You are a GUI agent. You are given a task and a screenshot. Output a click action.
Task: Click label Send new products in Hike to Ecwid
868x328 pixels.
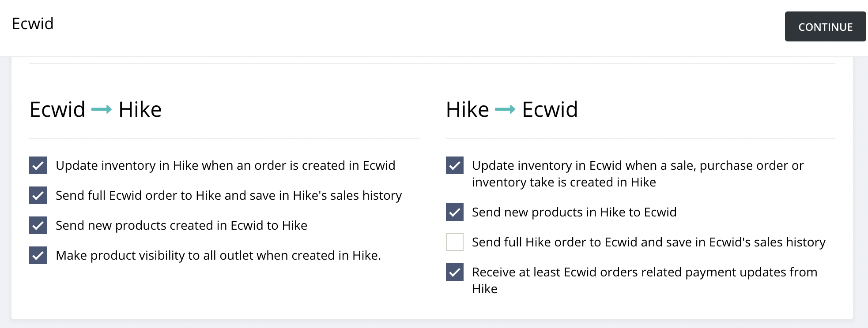(574, 212)
